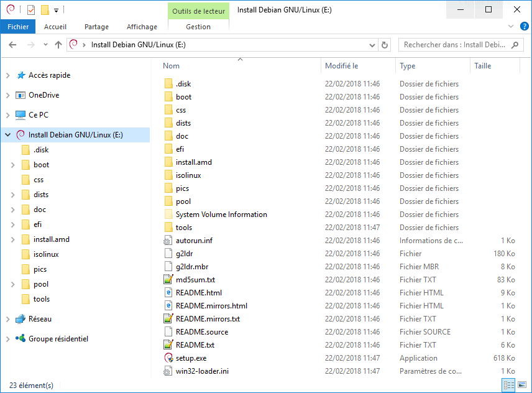Screen dimensions: 532x393
Task: Open the recent locations dropdown
Action: pyautogui.click(x=45, y=45)
